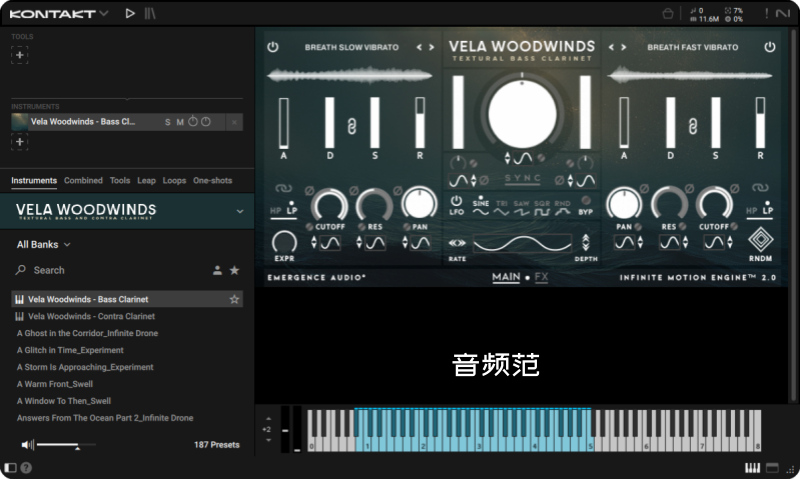
Task: Switch to the Combined tab
Action: (x=83, y=181)
